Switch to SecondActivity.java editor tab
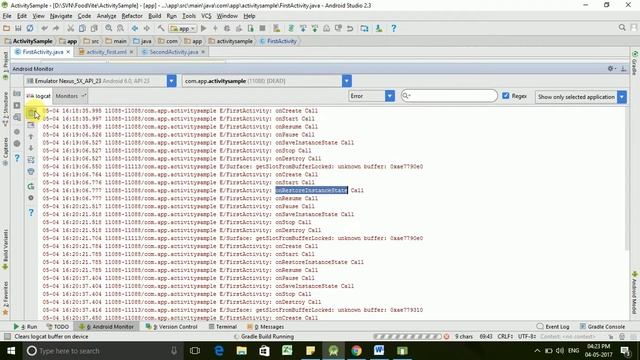The image size is (640, 360). pos(173,52)
